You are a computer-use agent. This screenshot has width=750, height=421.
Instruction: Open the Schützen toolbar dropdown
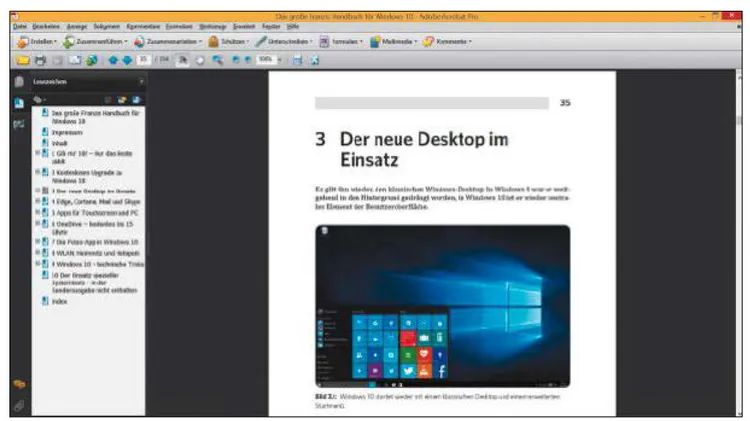click(229, 42)
